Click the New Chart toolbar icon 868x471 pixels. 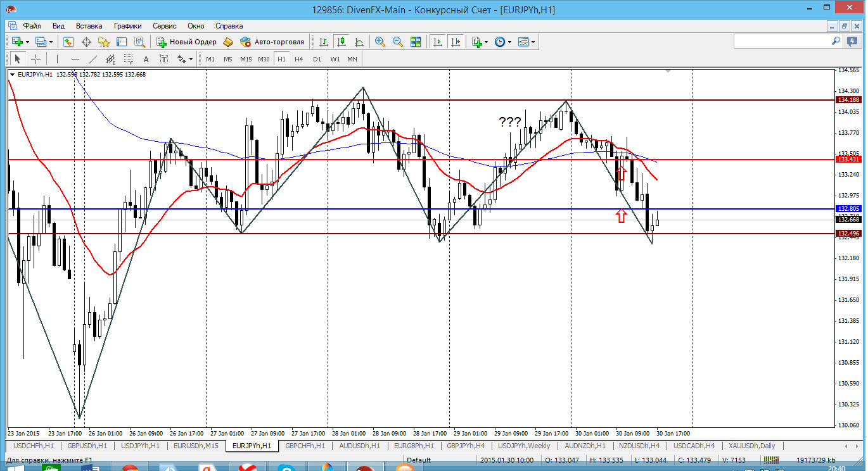click(16, 42)
